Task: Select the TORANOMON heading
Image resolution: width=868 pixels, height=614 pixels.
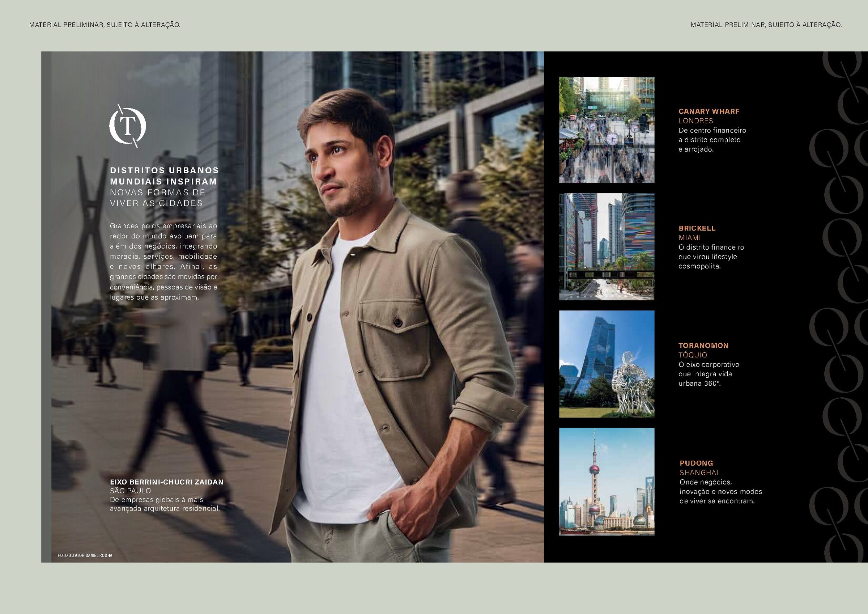Action: pyautogui.click(x=703, y=346)
